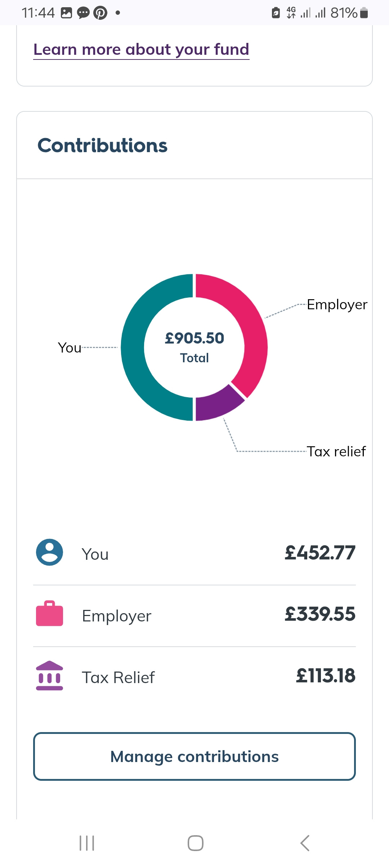Screen dimensions: 389x868
Task: Tap the image gallery notification icon
Action: pos(67,13)
